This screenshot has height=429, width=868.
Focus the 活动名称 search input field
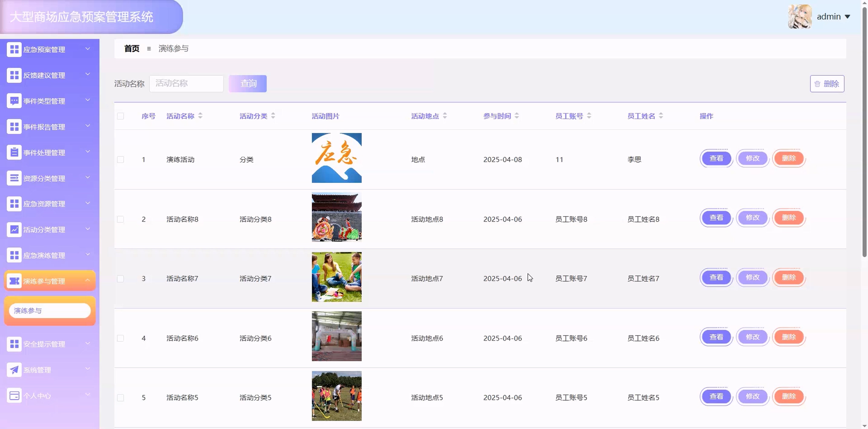186,84
